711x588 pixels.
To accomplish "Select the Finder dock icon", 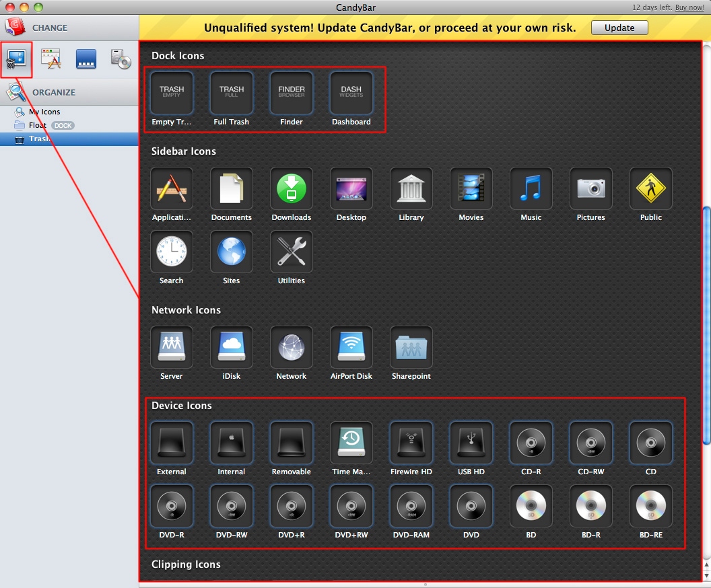I will coord(291,93).
